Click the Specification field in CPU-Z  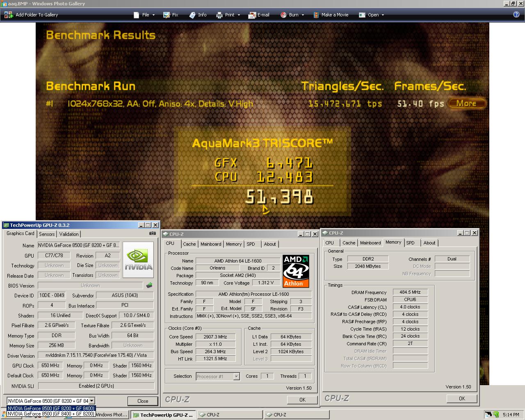coord(253,294)
